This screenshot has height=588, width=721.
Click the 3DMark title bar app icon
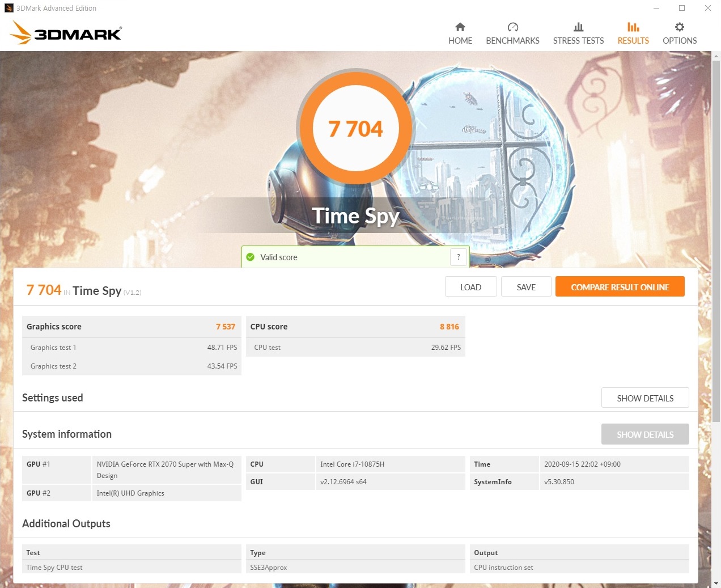[x=9, y=8]
